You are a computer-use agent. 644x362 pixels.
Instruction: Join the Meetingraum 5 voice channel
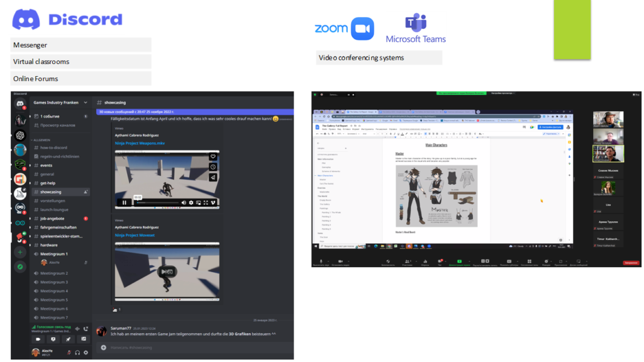(x=60, y=300)
